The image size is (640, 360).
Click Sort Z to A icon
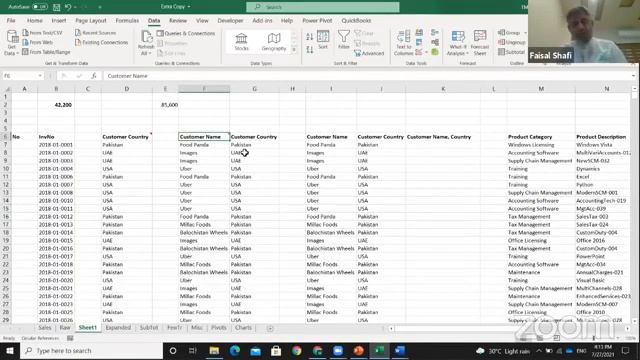click(x=310, y=49)
